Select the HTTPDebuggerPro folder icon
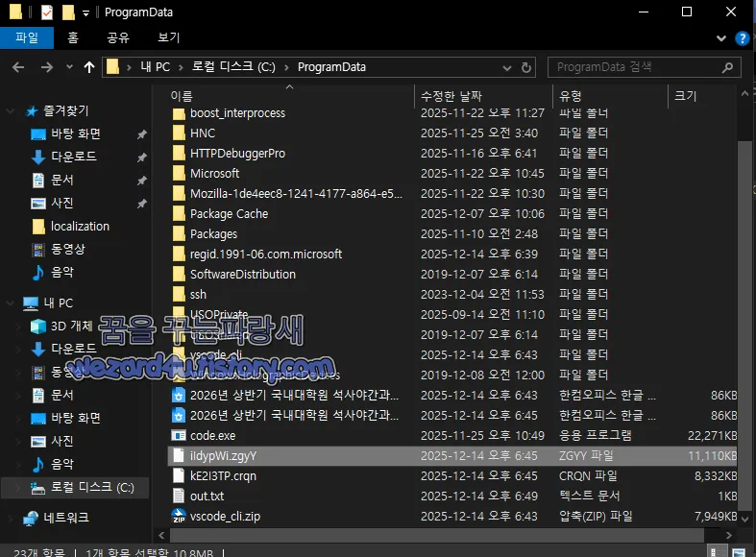Image resolution: width=756 pixels, height=557 pixels. pyautogui.click(x=179, y=154)
